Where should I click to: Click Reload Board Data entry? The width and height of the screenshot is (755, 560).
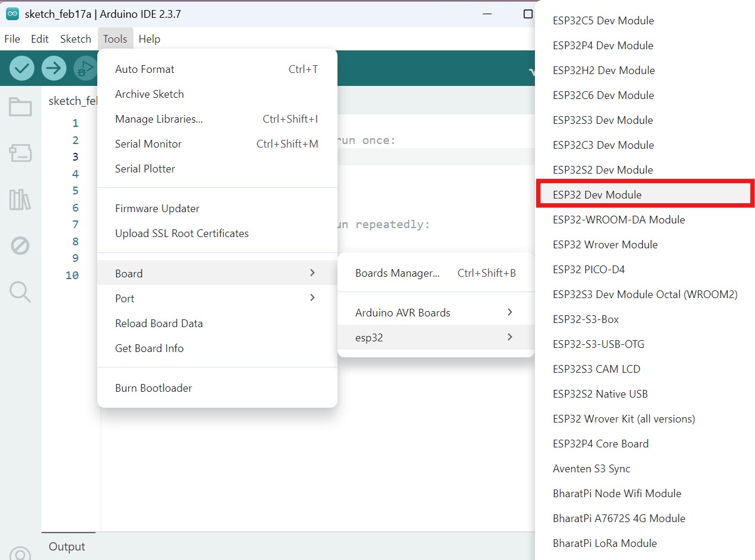click(217, 324)
